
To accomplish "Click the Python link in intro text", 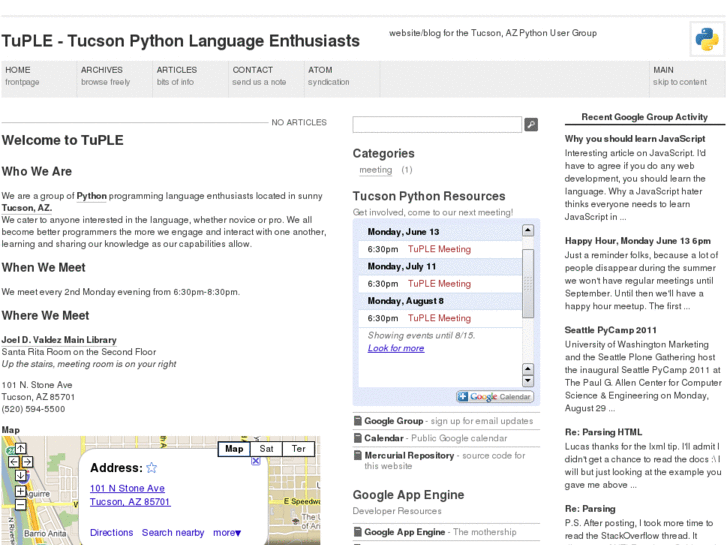I will pos(91,196).
